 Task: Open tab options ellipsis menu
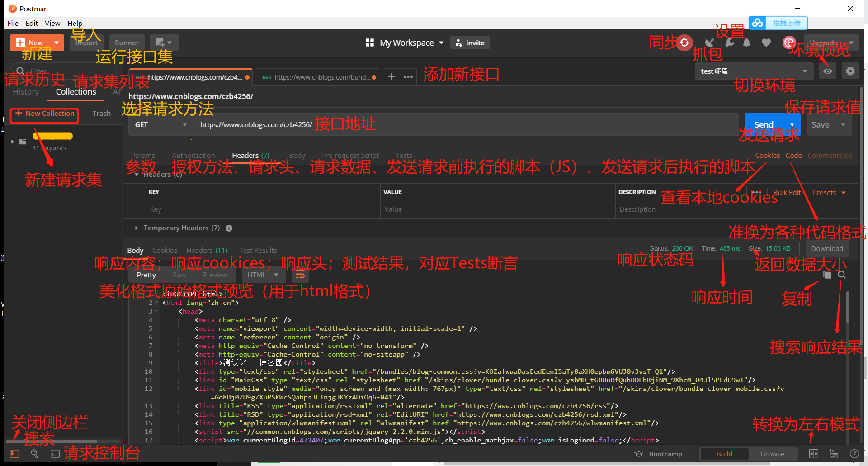tap(408, 77)
